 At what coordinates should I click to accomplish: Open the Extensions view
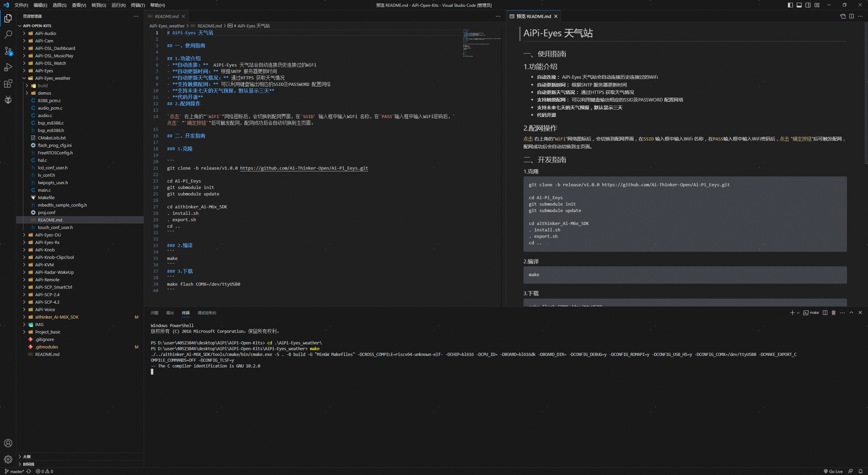pos(8,83)
